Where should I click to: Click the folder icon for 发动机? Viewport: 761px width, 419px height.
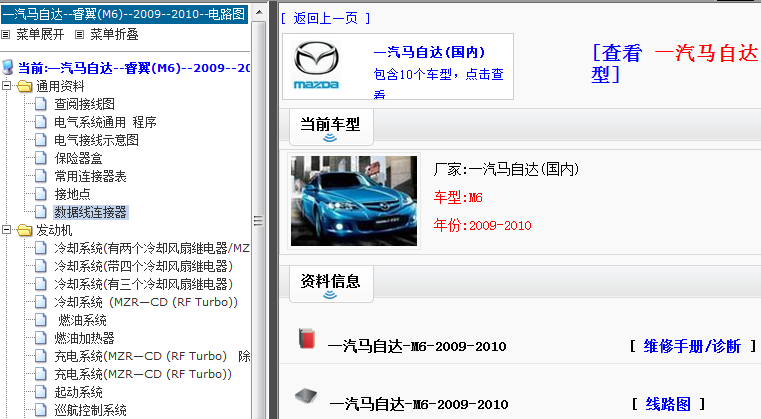pos(24,230)
